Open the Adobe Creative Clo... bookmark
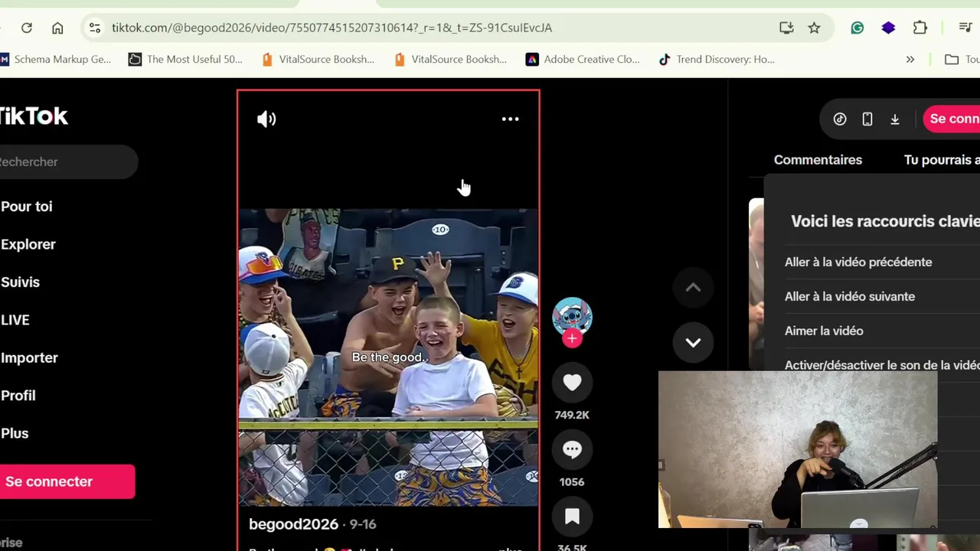This screenshot has height=551, width=980. pos(583,59)
